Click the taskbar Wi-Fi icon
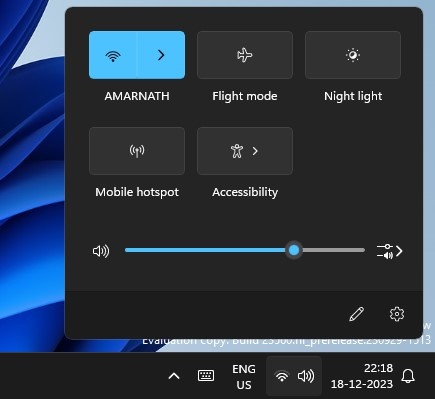Screen dimensions: 435x399 click(282, 376)
